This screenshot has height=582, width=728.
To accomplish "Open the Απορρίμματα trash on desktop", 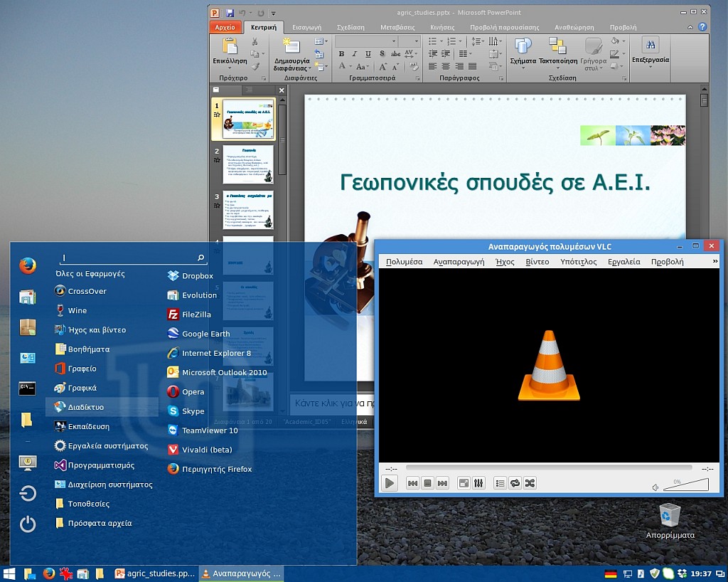I will [x=670, y=521].
